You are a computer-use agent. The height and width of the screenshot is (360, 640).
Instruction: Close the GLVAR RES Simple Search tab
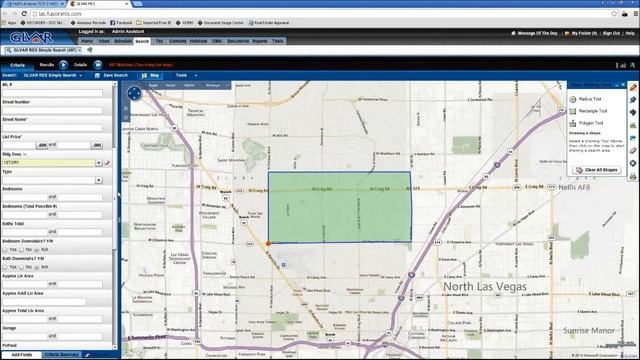click(79, 50)
